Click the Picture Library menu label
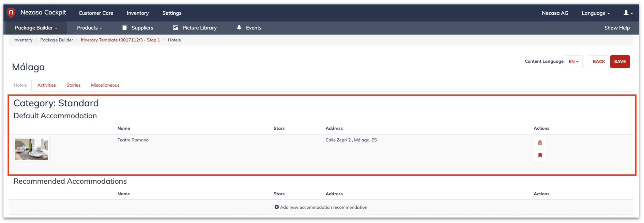This screenshot has height=223, width=644. coord(200,28)
